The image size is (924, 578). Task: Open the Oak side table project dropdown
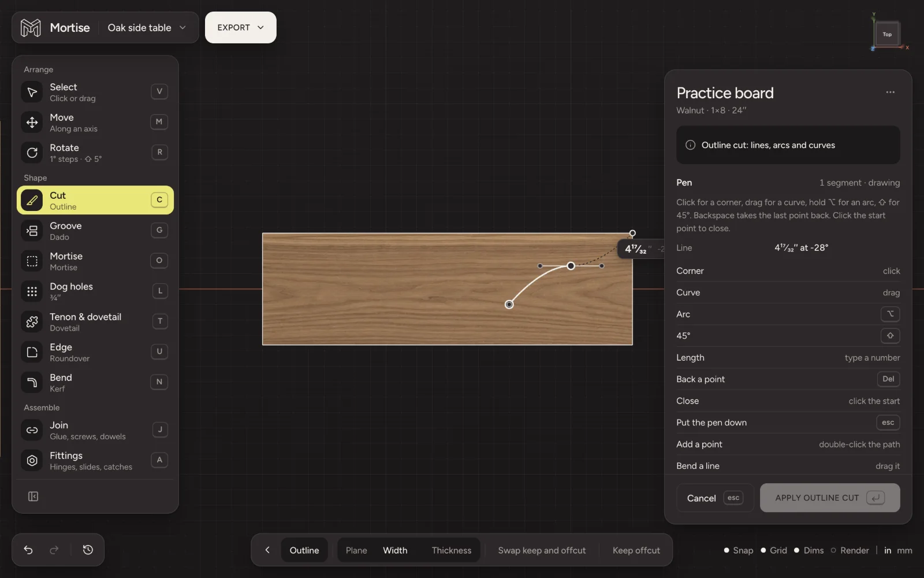147,28
